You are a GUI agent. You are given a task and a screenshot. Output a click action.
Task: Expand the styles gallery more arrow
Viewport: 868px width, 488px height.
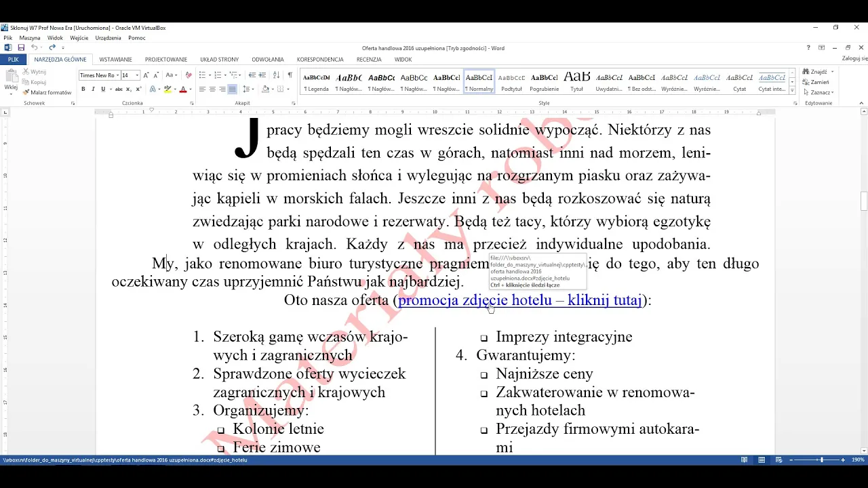tap(791, 89)
